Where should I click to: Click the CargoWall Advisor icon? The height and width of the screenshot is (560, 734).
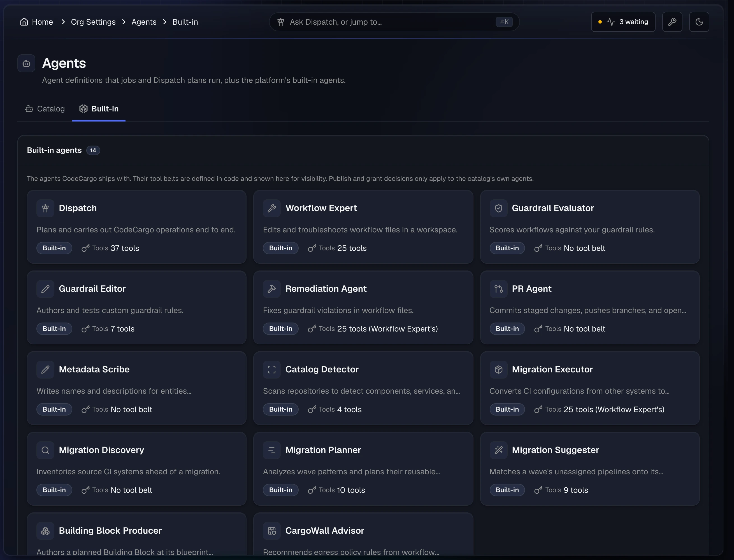tap(272, 531)
